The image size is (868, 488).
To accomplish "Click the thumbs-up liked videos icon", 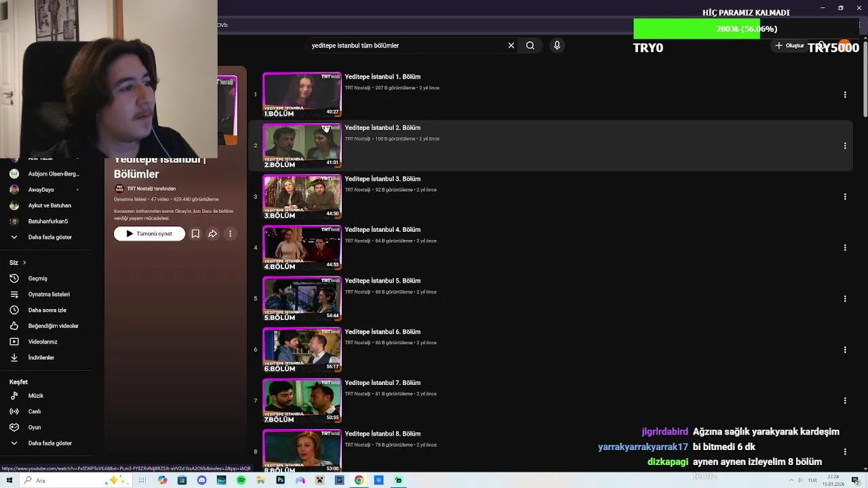I will point(14,326).
